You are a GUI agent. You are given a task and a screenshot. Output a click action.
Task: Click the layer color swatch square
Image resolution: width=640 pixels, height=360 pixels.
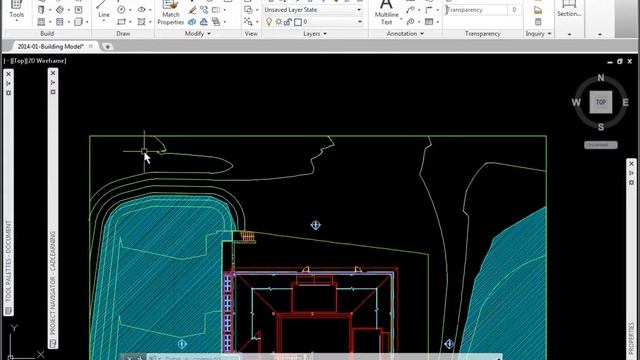(298, 22)
